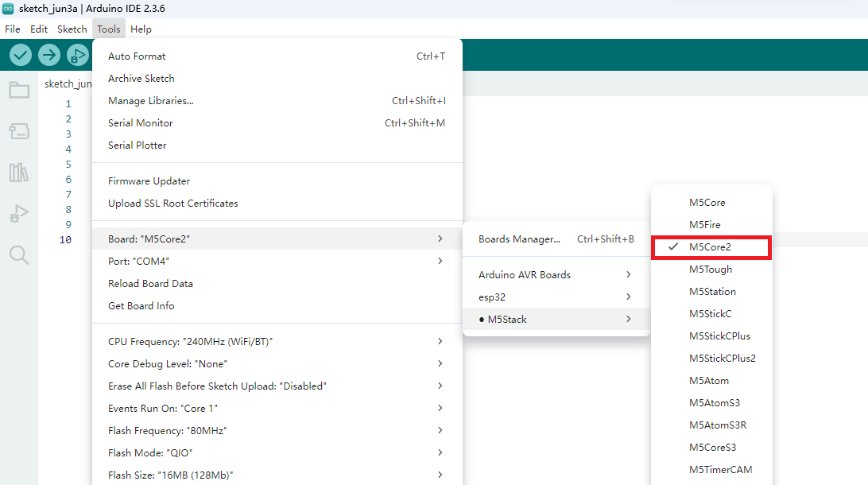Launch Firmware Updater
This screenshot has height=485, width=868.
pyautogui.click(x=277, y=180)
